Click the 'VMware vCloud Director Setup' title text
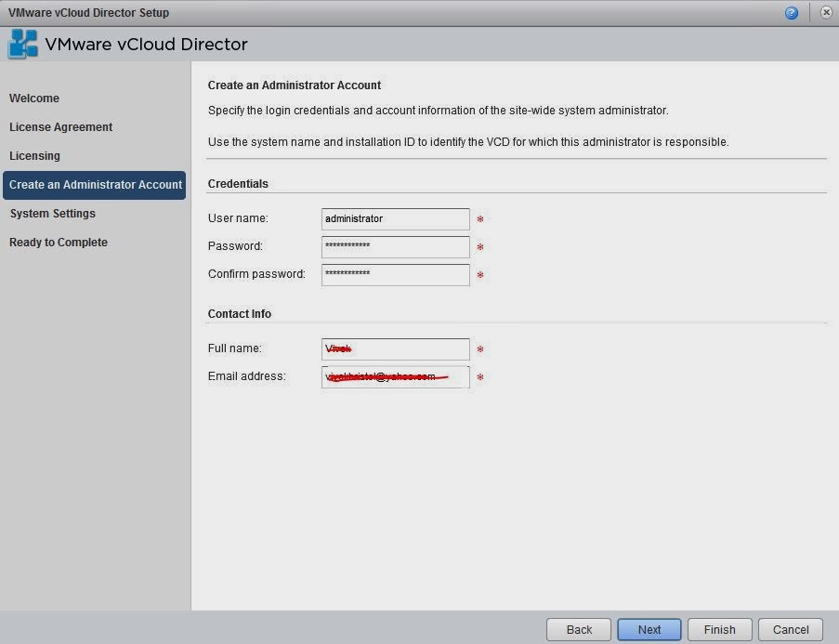The image size is (839, 644). click(88, 13)
